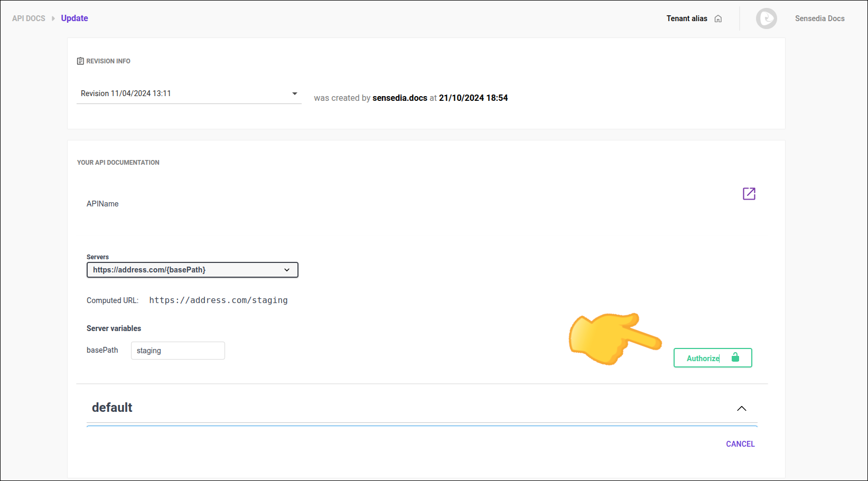Click the Computed URL address text

pos(218,300)
